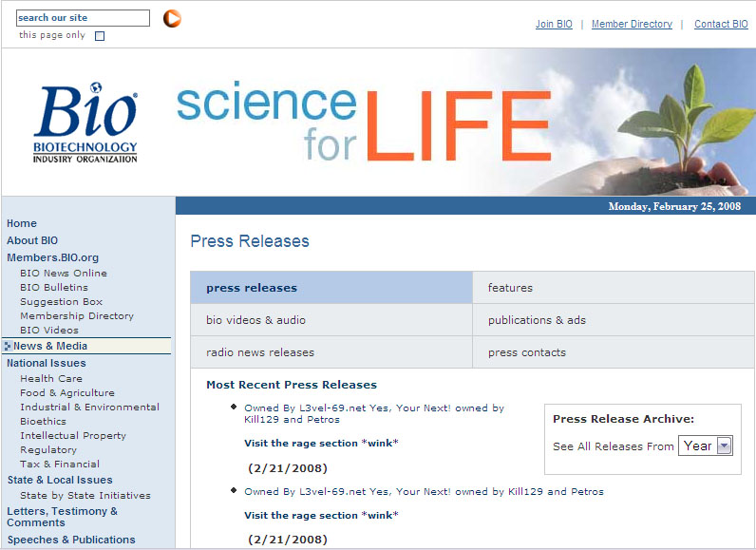This screenshot has width=756, height=550.
Task: Open Letters, Testimony & Comments
Action: [62, 517]
